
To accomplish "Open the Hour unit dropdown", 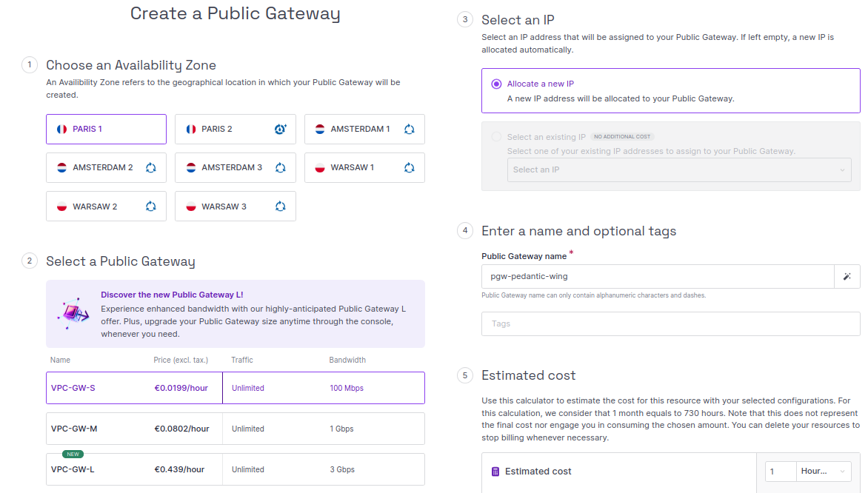I will (x=823, y=472).
